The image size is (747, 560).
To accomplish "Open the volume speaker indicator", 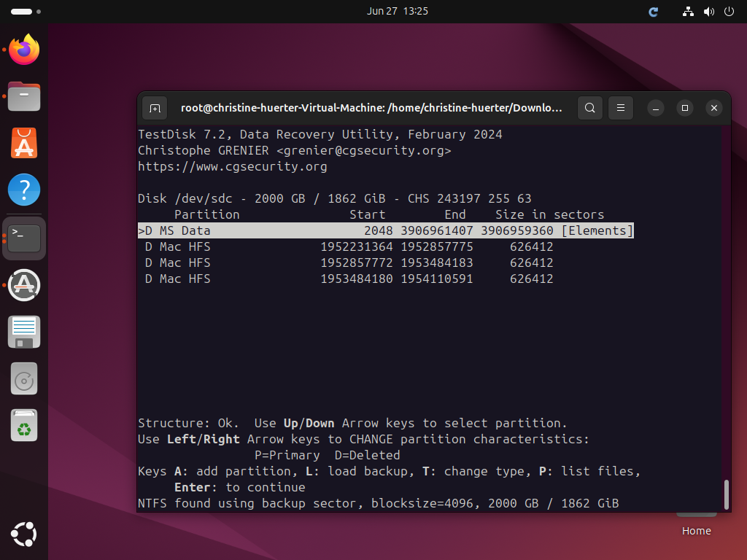I will click(x=709, y=12).
